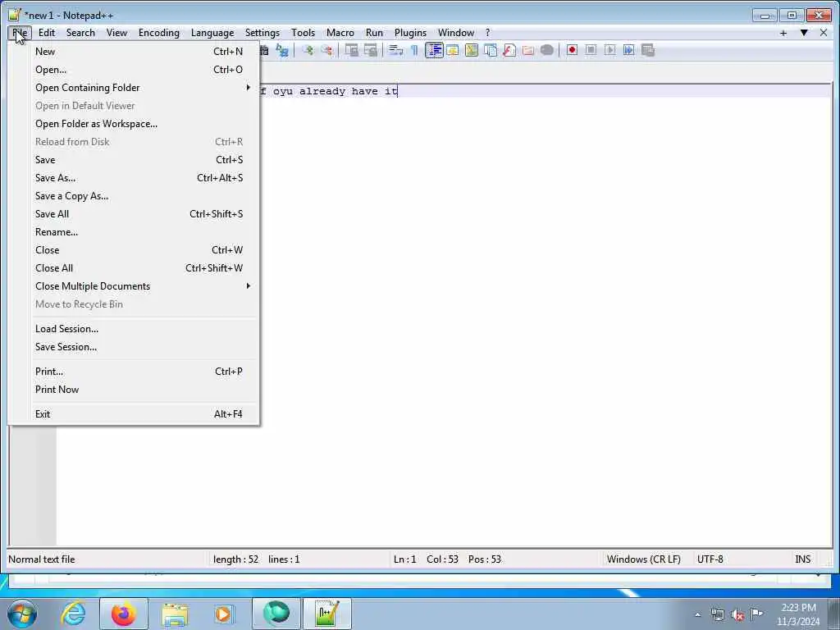This screenshot has width=840, height=630.
Task: Choose Exit from the File menu
Action: tap(134, 414)
